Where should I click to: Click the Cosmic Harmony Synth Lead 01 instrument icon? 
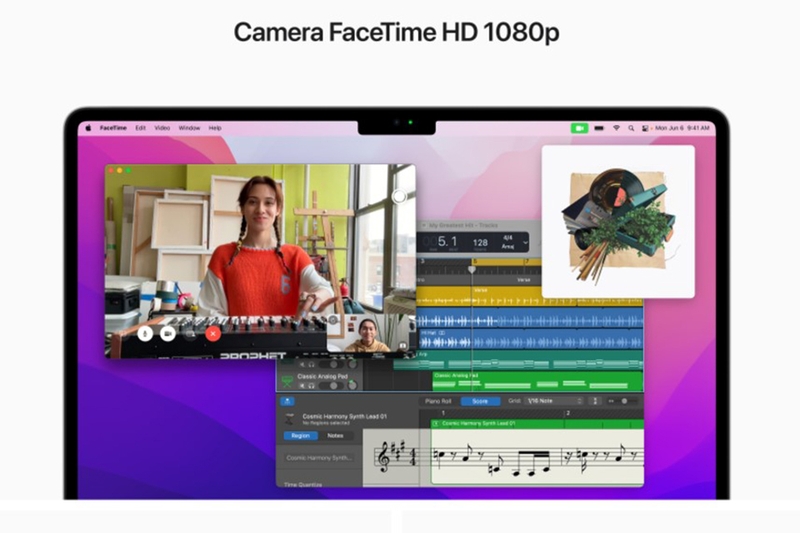(289, 419)
